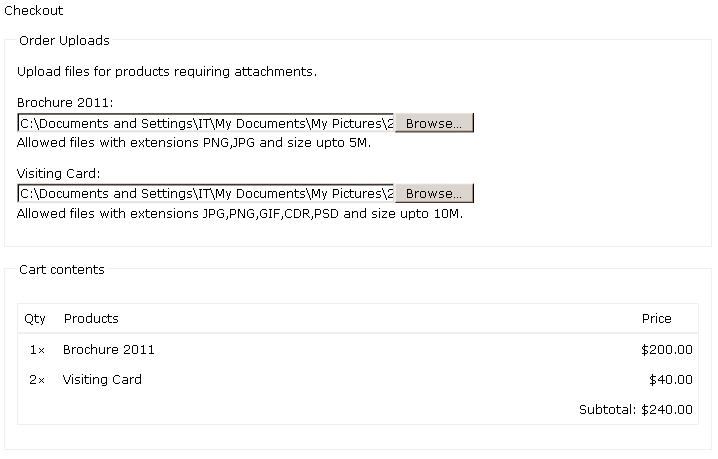Focus the Visiting Card file path field

[206, 193]
